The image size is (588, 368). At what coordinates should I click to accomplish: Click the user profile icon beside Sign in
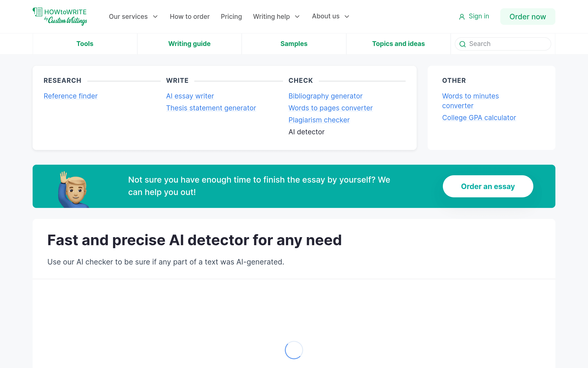462,17
